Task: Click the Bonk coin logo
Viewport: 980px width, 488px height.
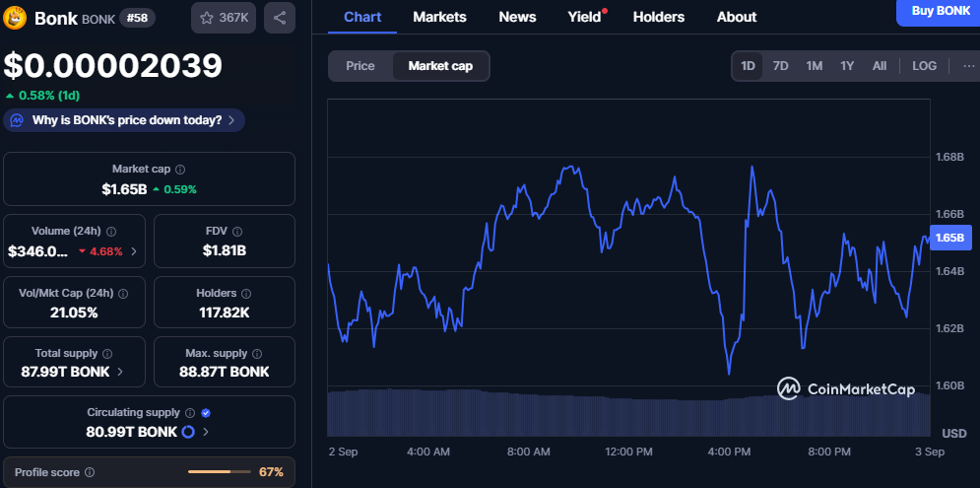Action: [x=16, y=18]
